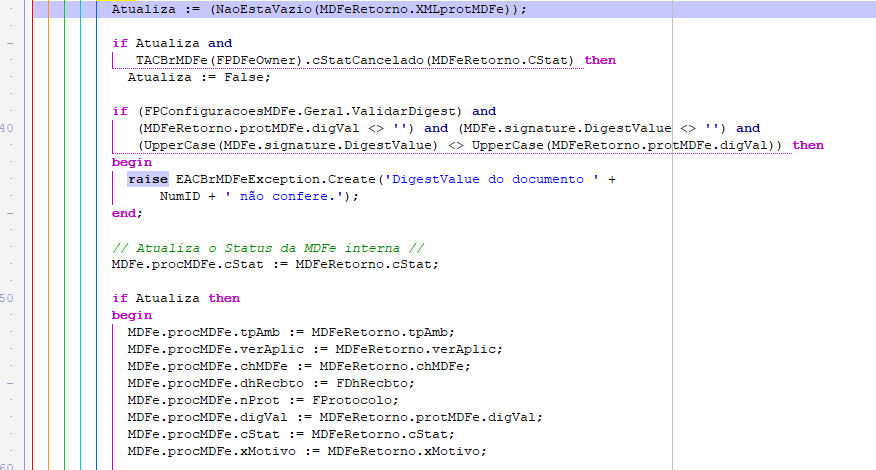
Task: Click 'EACBrMDFeException.Create' call
Action: [276, 179]
